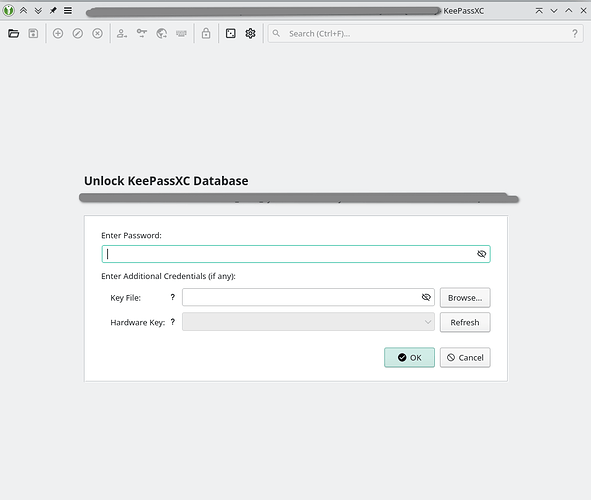Click the Cancel button
The image size is (591, 500).
click(465, 357)
